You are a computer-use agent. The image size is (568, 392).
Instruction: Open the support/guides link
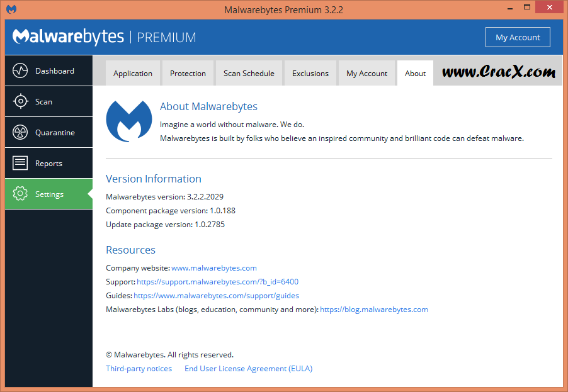point(216,295)
